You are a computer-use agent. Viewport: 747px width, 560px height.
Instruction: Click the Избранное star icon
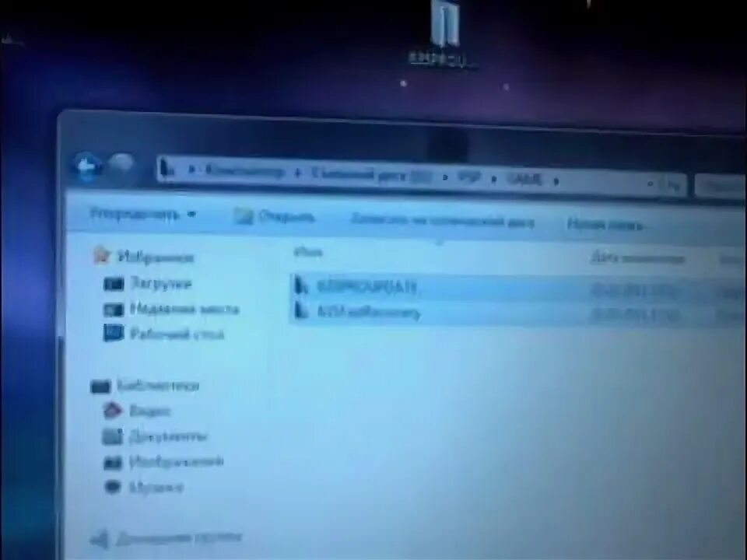pyautogui.click(x=101, y=256)
